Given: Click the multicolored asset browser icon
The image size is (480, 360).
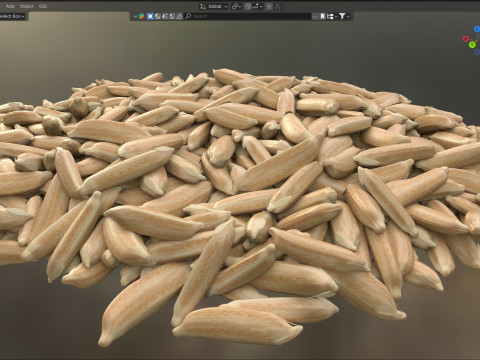Looking at the screenshot, I should pos(141,16).
